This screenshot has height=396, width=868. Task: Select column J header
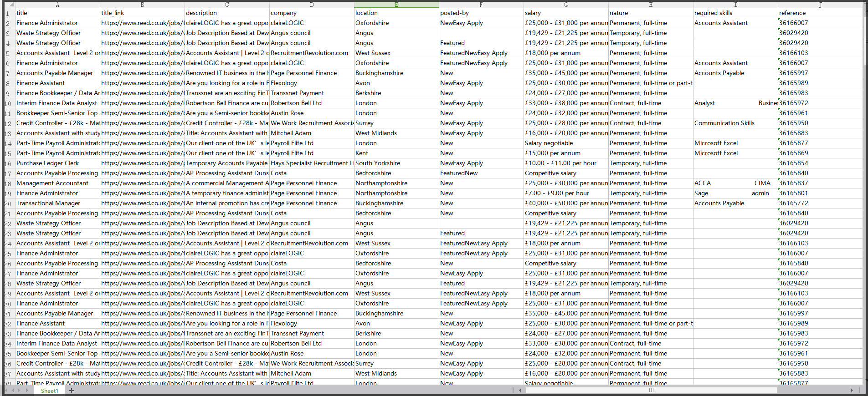tap(820, 5)
